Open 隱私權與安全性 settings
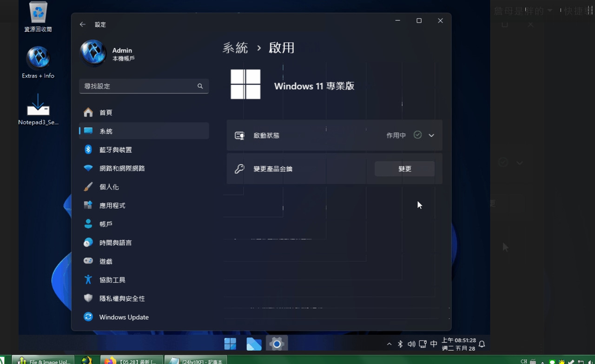Image resolution: width=595 pixels, height=364 pixels. coord(144,298)
